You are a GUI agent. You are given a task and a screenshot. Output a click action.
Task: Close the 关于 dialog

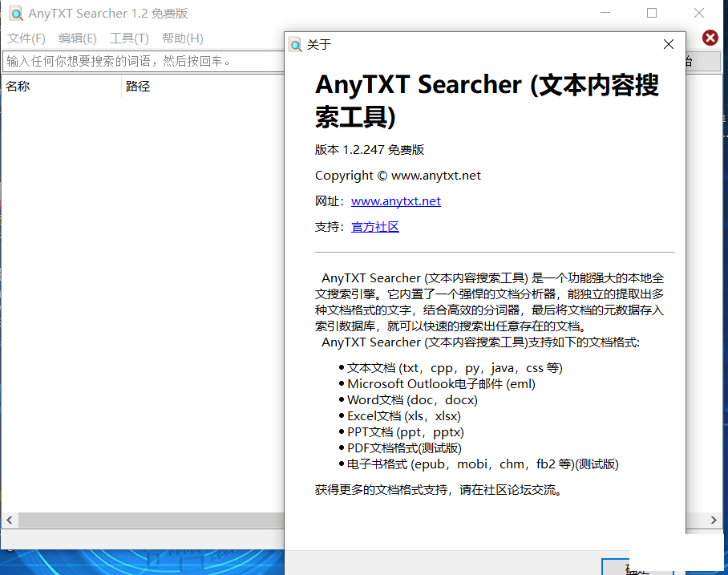pyautogui.click(x=669, y=44)
